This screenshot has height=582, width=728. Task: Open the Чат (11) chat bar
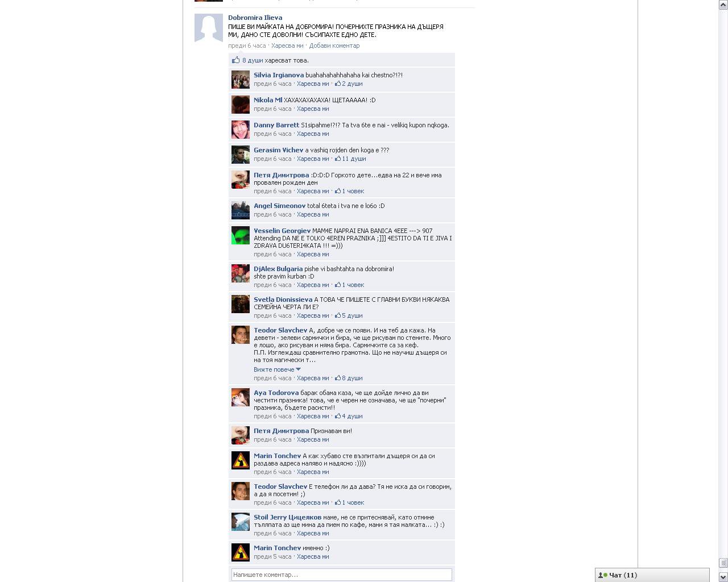[x=652, y=575]
